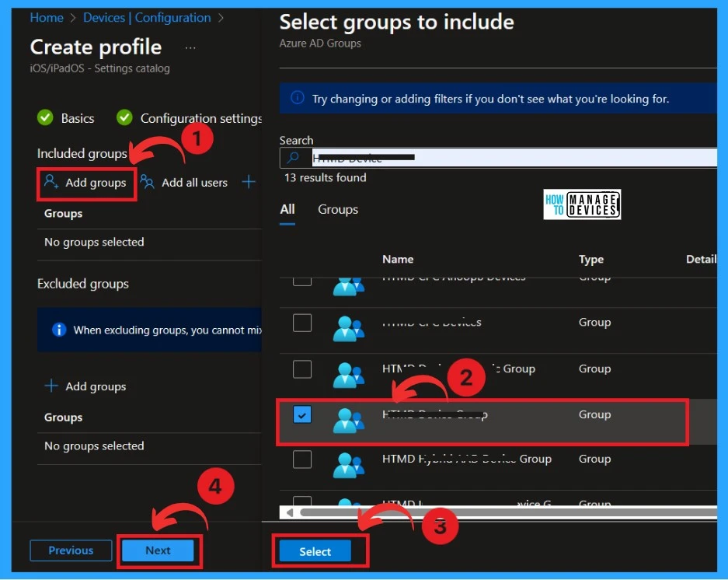The width and height of the screenshot is (728, 580).
Task: Click the Select button
Action: pos(315,552)
